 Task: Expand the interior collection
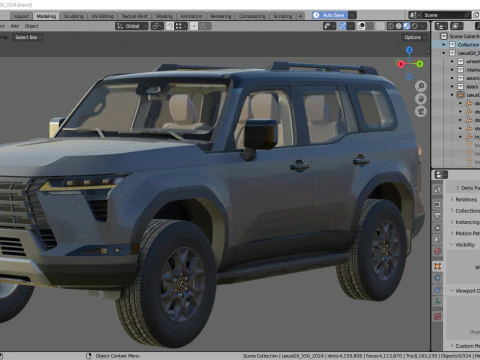click(x=452, y=70)
